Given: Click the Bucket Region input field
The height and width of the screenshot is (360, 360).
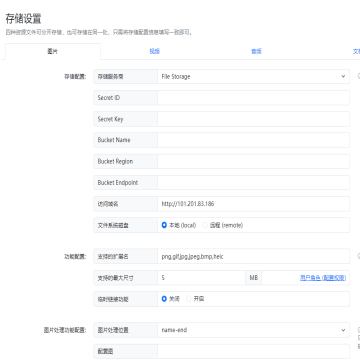Looking at the screenshot, I should [x=253, y=161].
